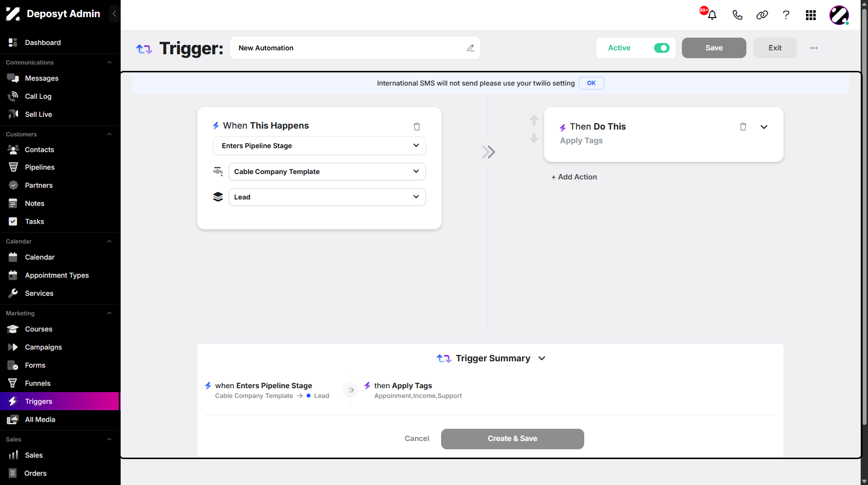Collapse the Trigger Summary section
The width and height of the screenshot is (868, 485).
point(542,358)
